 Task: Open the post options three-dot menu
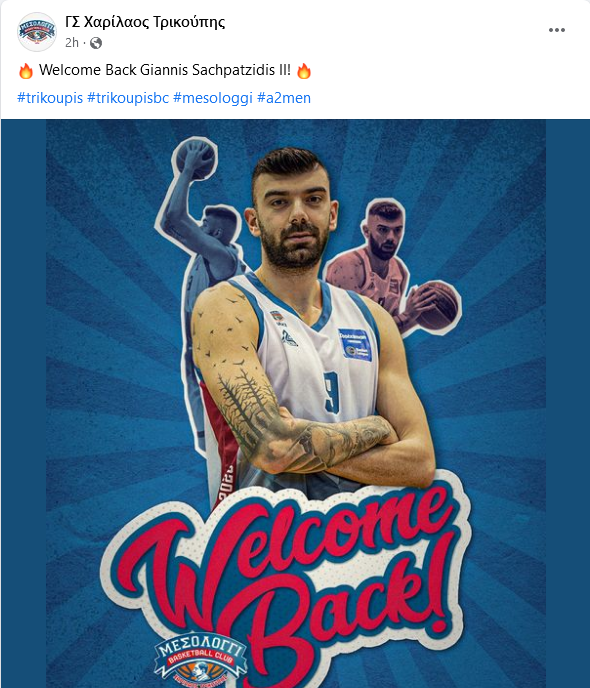tap(557, 30)
